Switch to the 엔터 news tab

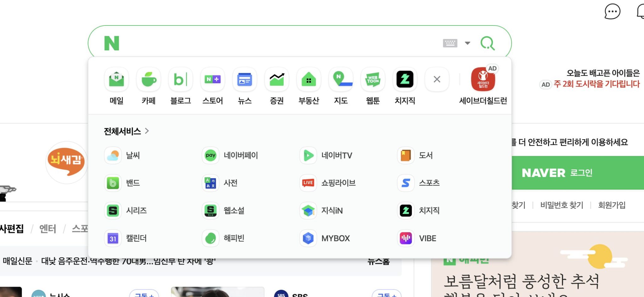coord(48,229)
